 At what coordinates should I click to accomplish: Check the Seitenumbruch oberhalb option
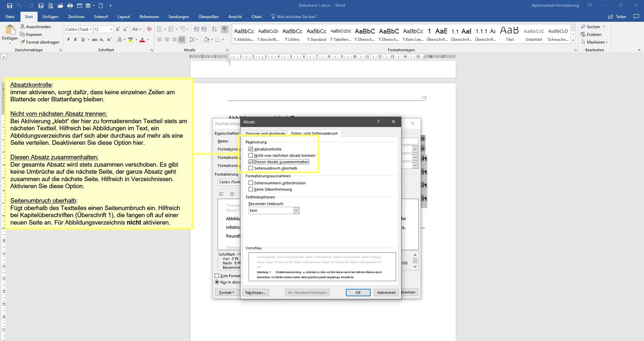tap(251, 168)
